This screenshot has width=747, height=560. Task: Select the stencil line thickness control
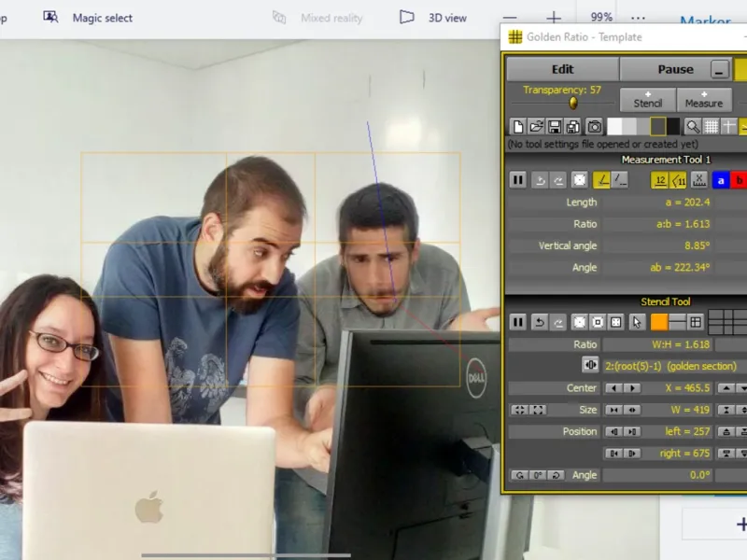pyautogui.click(x=677, y=322)
